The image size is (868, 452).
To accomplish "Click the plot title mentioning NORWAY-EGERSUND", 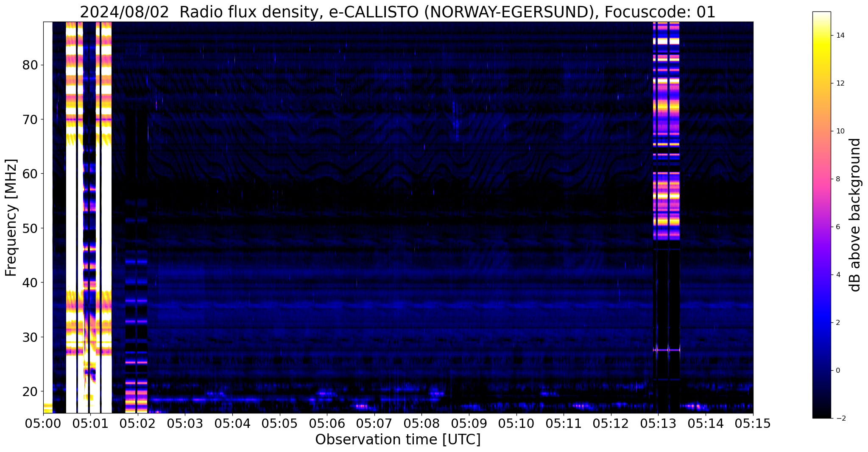I will pos(398,12).
